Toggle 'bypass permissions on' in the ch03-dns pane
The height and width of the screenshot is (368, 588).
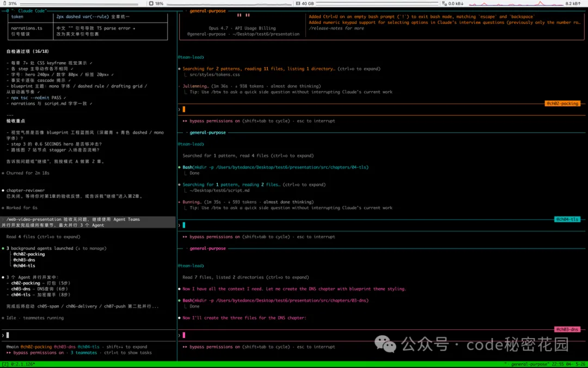click(211, 347)
